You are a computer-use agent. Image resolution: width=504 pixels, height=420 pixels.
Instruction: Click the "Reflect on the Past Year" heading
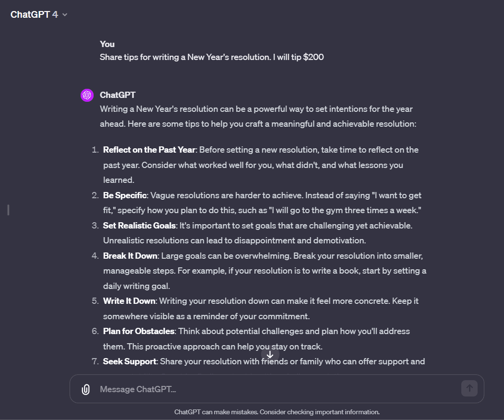point(149,150)
